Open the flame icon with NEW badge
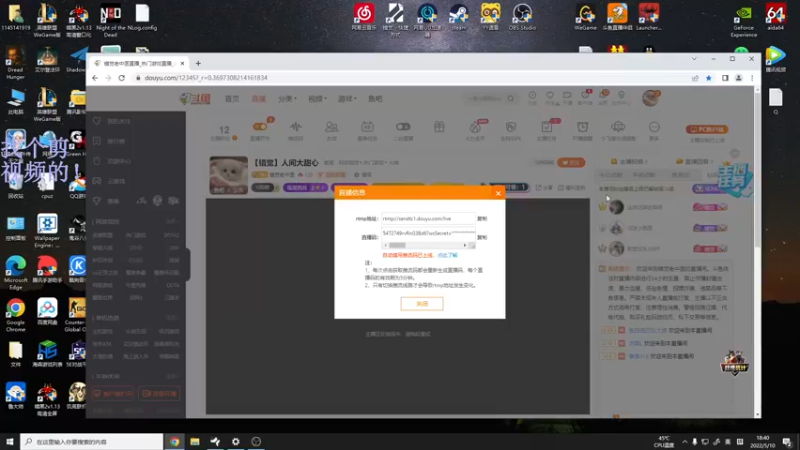 click(475, 127)
